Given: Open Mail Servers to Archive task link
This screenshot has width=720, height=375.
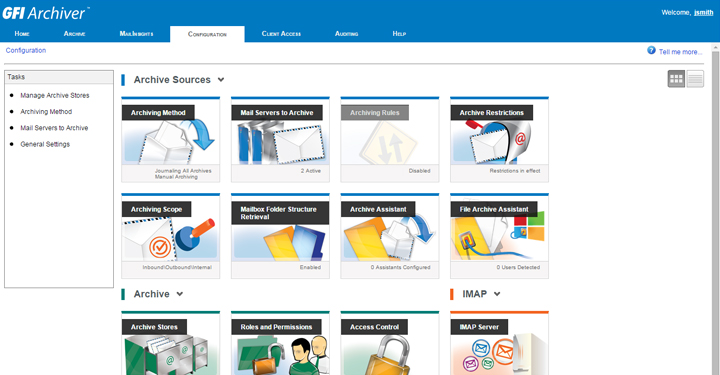Looking at the screenshot, I should 54,128.
